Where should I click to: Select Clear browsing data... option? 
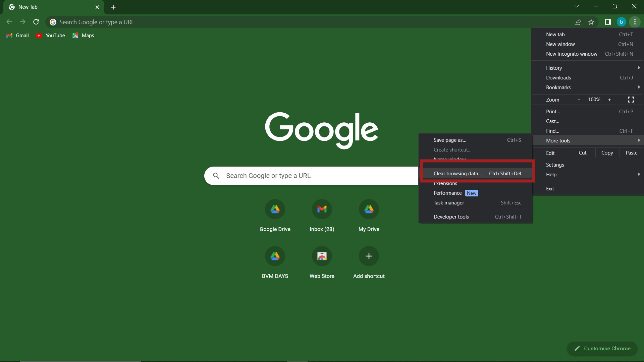(x=477, y=174)
